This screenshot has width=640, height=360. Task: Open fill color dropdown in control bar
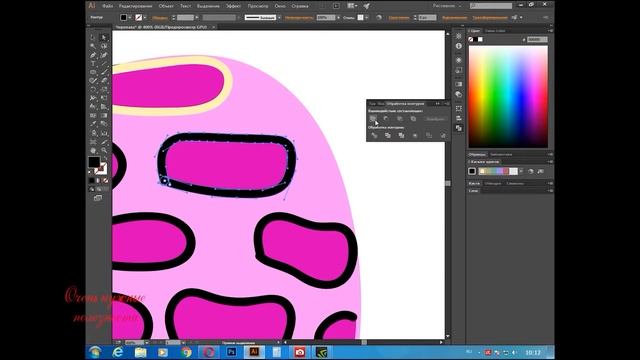tap(130, 18)
